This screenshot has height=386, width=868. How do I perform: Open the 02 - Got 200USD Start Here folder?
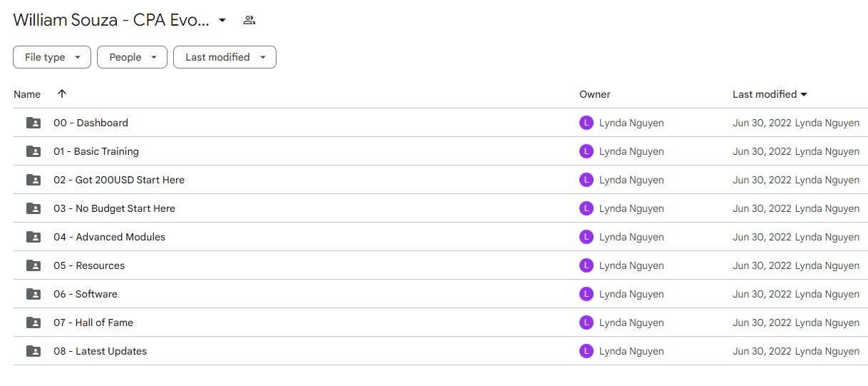click(119, 180)
